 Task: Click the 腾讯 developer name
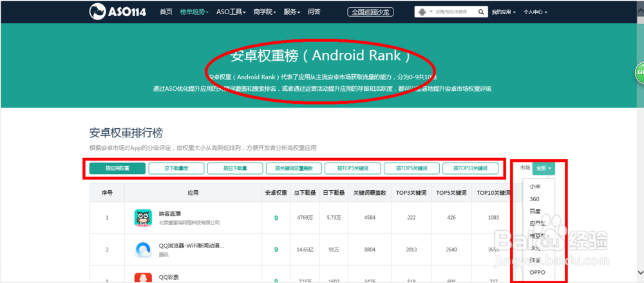click(164, 255)
